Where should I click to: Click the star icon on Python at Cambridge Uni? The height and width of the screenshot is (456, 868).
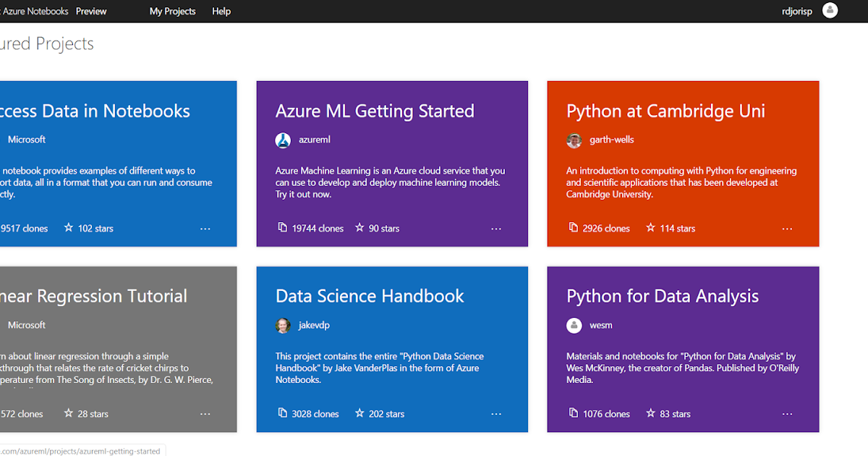pos(650,227)
